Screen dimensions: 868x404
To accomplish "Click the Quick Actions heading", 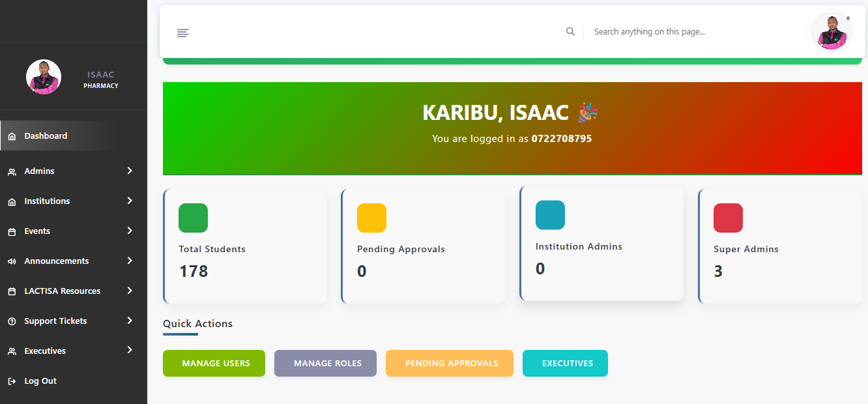I will pos(197,323).
